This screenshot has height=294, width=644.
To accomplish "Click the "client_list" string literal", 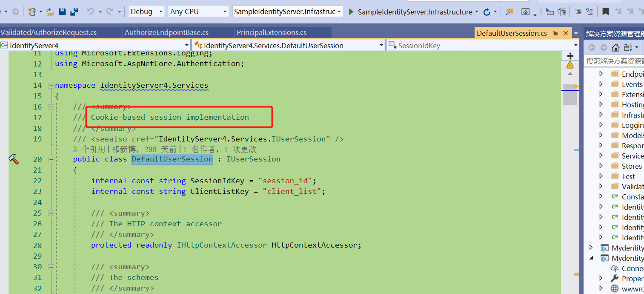I will coord(292,191).
